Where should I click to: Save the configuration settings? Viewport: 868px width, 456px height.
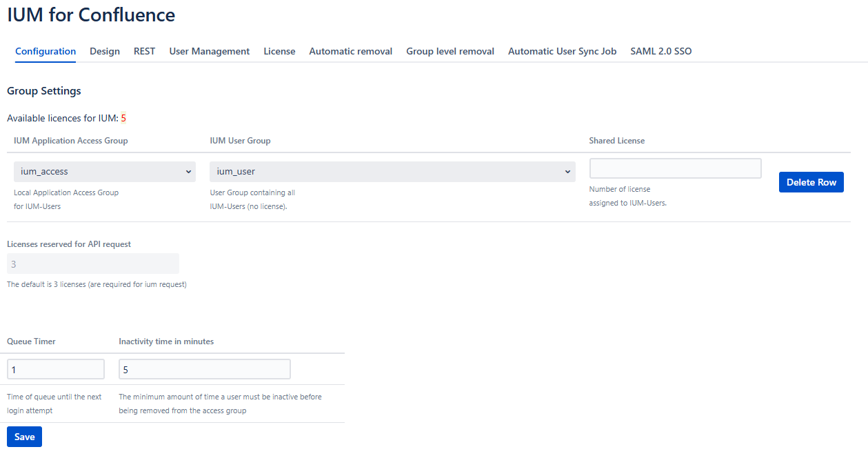pyautogui.click(x=24, y=437)
